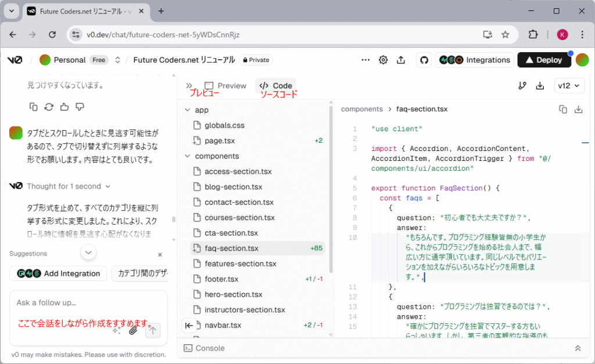Image resolution: width=595 pixels, height=364 pixels.
Task: Click the browser address bar URL
Action: point(163,34)
